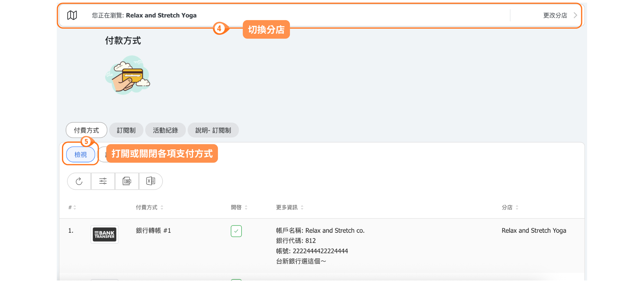Export the list with the CSV icon

point(127,181)
